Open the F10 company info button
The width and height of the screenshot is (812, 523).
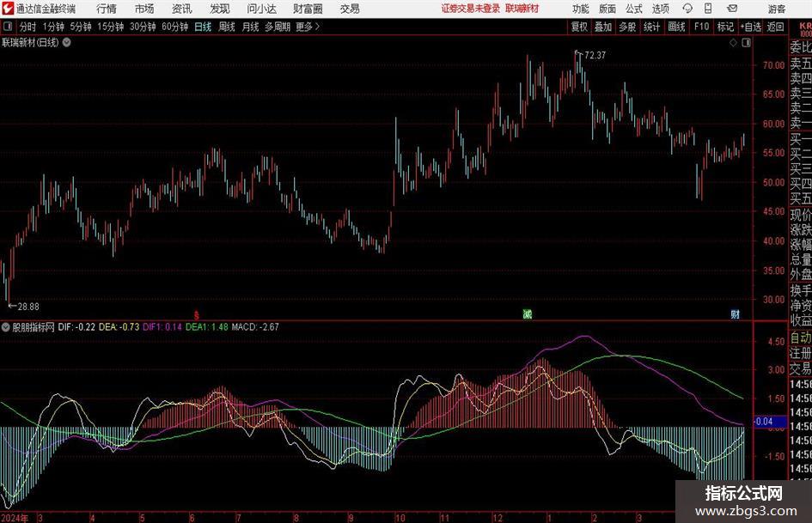click(x=701, y=27)
